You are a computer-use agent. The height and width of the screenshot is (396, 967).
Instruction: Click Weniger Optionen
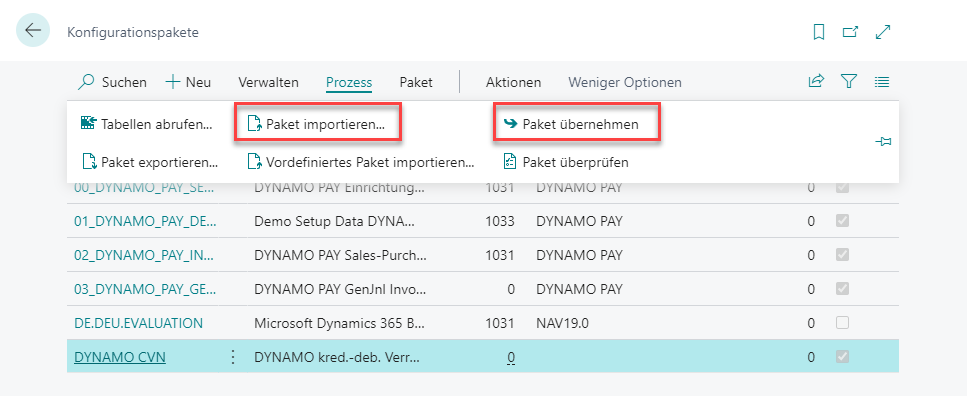(x=625, y=82)
